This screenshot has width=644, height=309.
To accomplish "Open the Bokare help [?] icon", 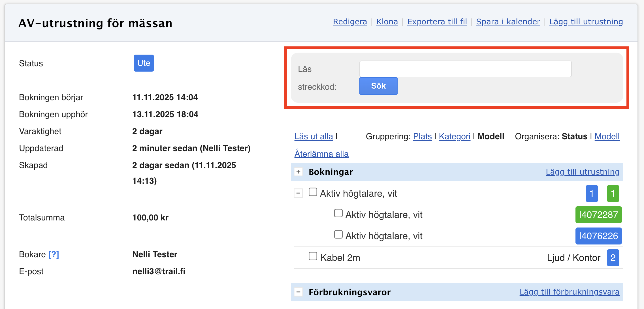I will [54, 254].
